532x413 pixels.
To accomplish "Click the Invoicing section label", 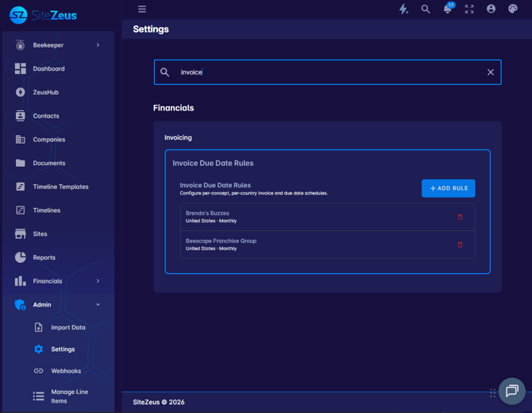I will point(178,137).
